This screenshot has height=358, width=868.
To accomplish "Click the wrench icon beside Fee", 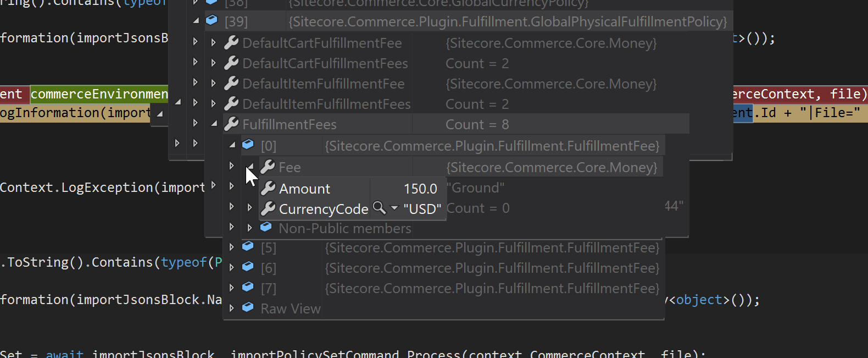I will click(268, 167).
